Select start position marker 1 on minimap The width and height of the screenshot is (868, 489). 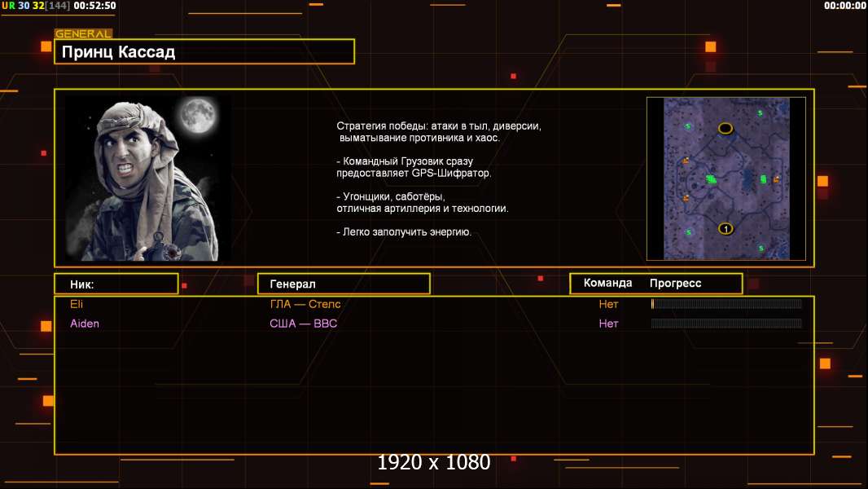pyautogui.click(x=726, y=228)
